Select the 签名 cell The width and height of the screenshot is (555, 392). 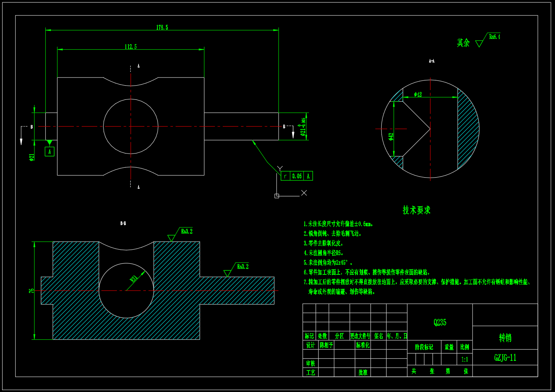tap(379, 336)
